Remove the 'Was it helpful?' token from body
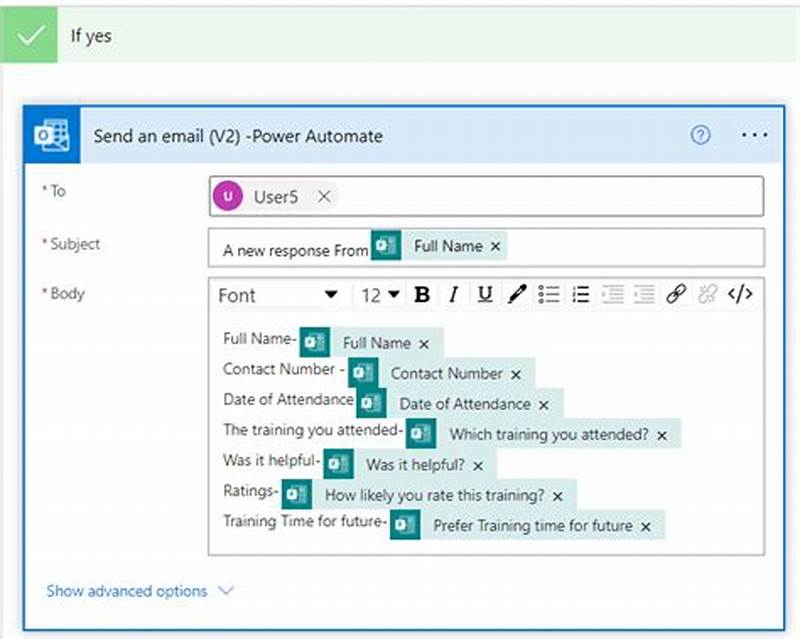This screenshot has width=800, height=639. click(x=477, y=466)
